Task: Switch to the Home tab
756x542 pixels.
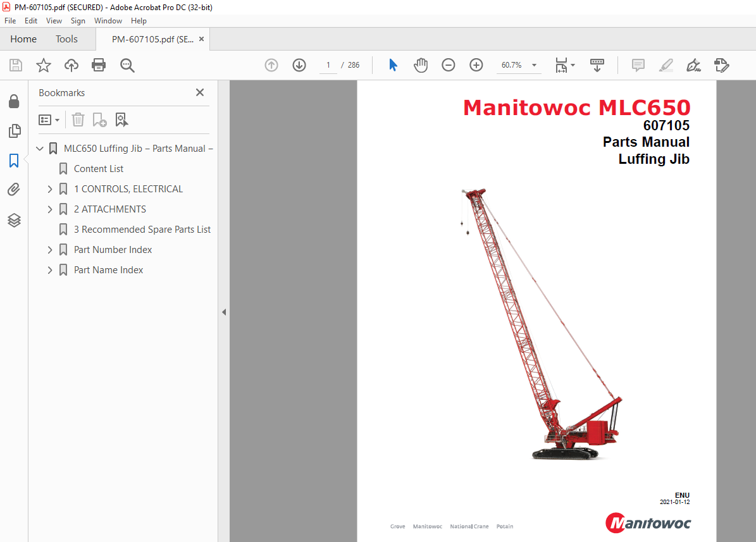Action: click(23, 39)
